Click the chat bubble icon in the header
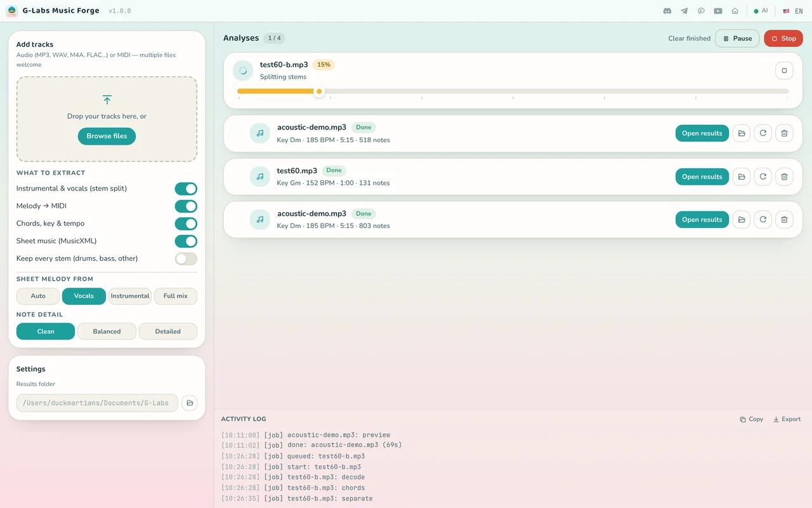 pyautogui.click(x=701, y=11)
